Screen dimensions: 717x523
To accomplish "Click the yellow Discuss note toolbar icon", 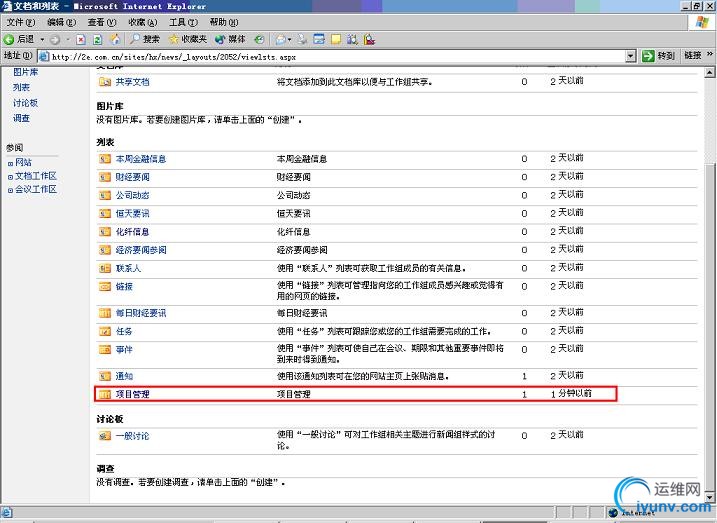I will point(336,40).
